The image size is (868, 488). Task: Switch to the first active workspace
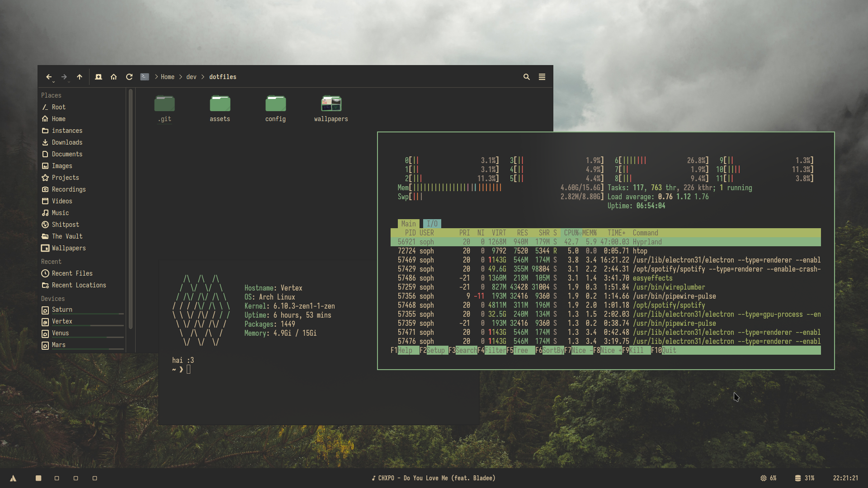tap(38, 478)
